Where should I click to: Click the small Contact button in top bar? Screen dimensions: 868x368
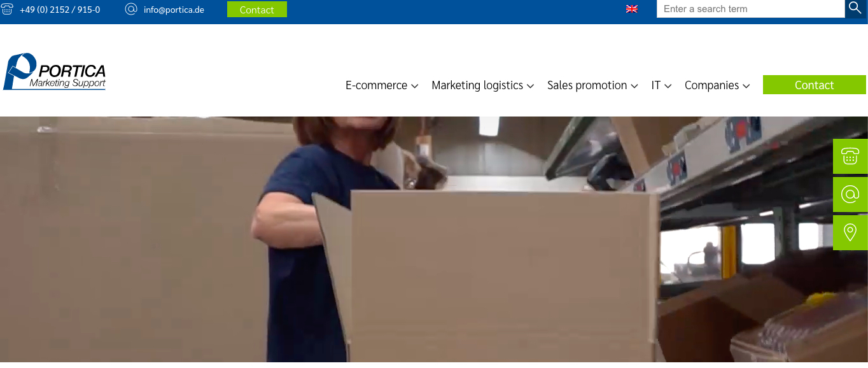tap(257, 10)
